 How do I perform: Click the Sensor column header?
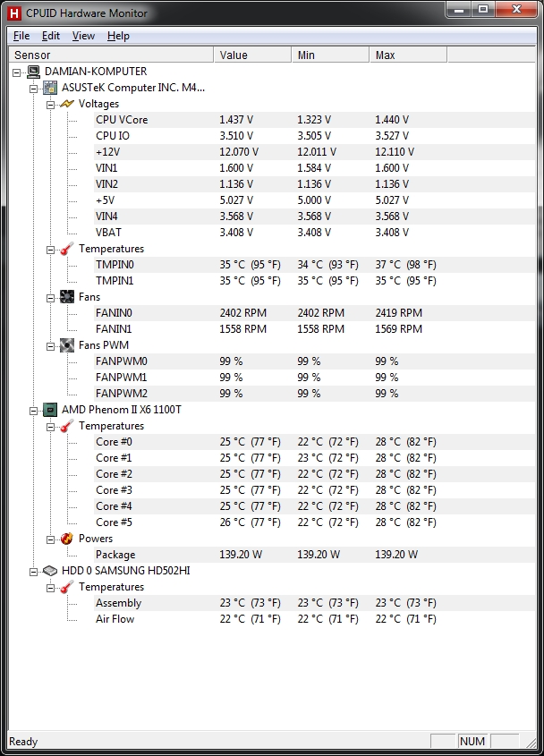point(112,55)
